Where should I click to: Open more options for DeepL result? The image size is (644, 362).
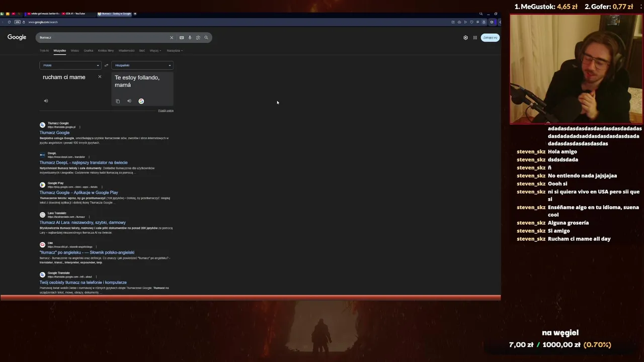89,157
